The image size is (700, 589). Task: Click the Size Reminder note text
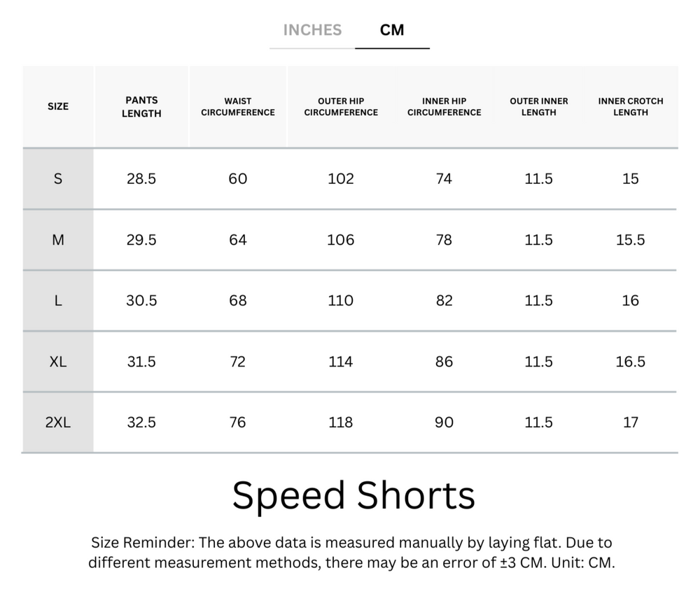[351, 553]
